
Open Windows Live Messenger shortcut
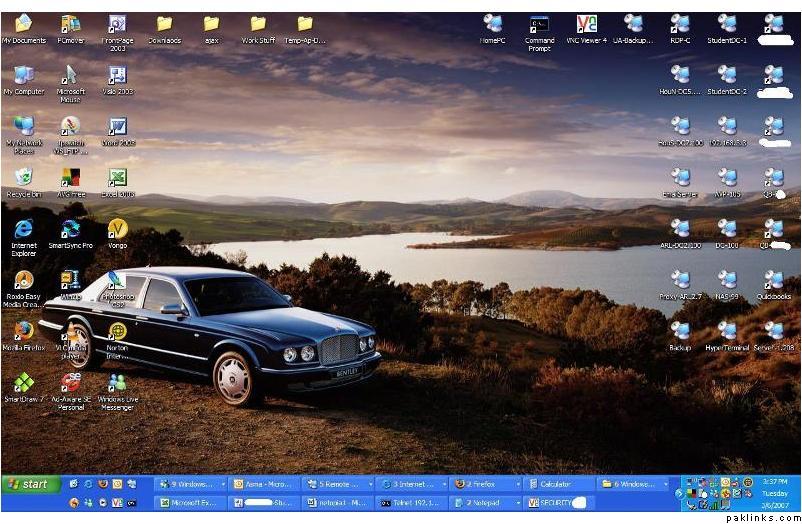pyautogui.click(x=117, y=382)
